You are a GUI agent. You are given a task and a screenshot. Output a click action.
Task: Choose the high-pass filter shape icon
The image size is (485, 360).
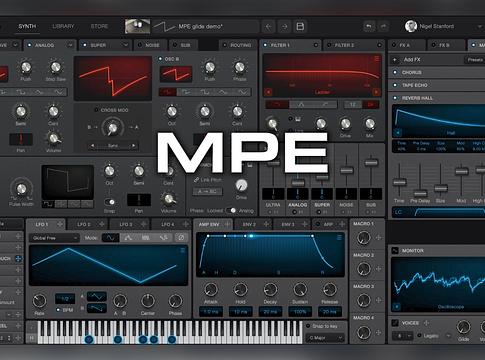point(325,105)
